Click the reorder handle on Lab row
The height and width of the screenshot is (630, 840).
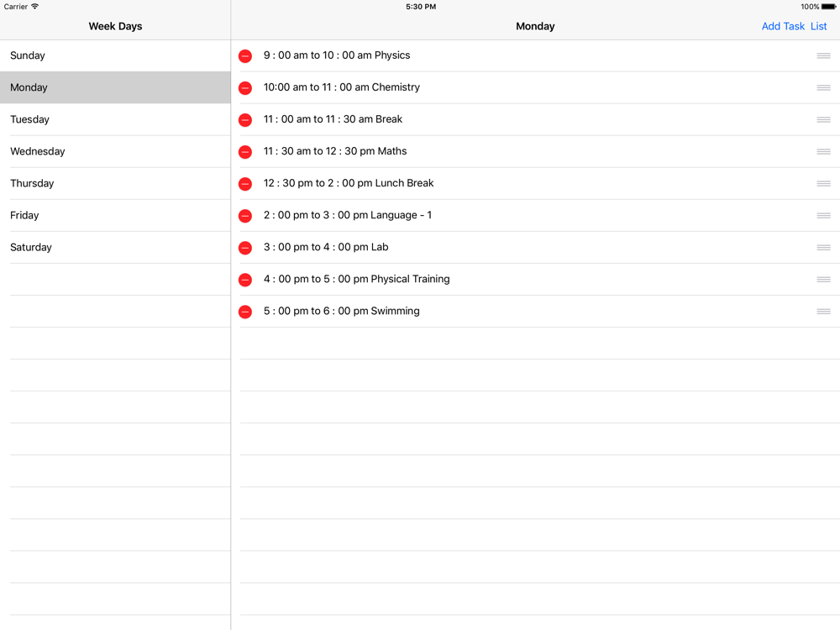pos(823,248)
